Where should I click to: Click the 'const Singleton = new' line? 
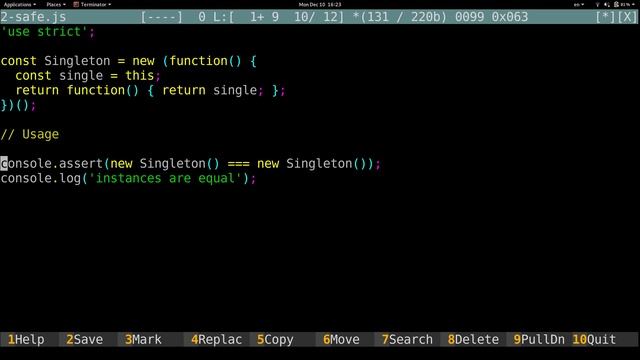[129, 61]
